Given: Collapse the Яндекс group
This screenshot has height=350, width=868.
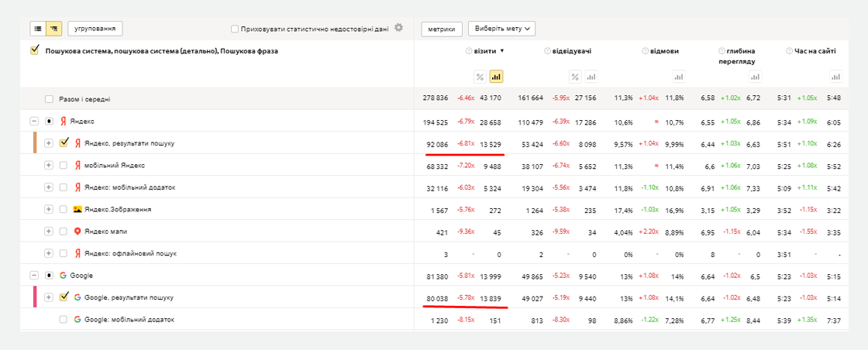Looking at the screenshot, I should click(x=34, y=121).
